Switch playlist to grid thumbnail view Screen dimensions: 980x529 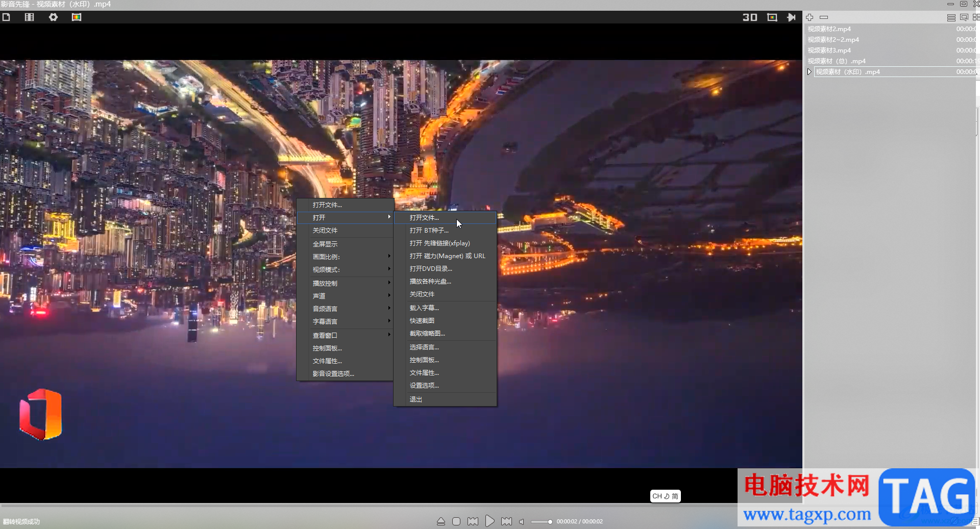(x=976, y=17)
